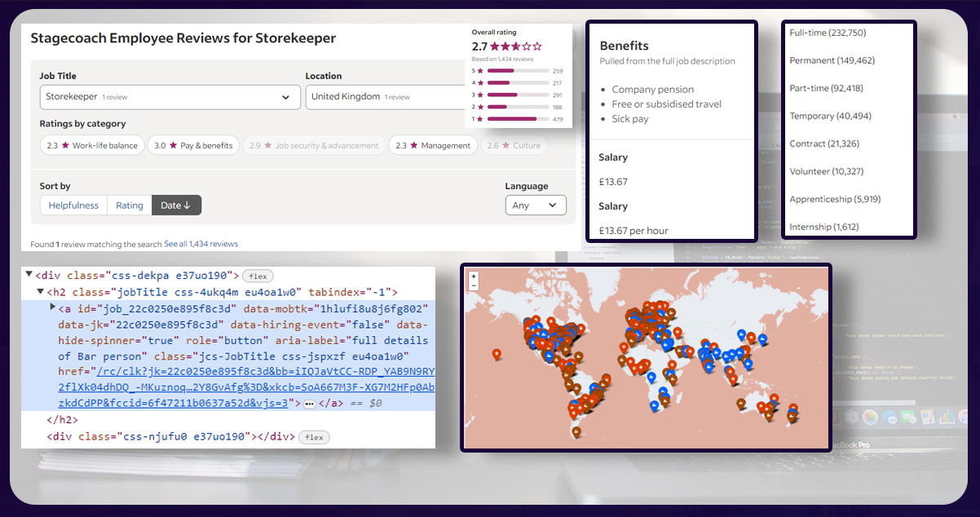Zoom in on the world map
980x517 pixels.
pos(474,277)
